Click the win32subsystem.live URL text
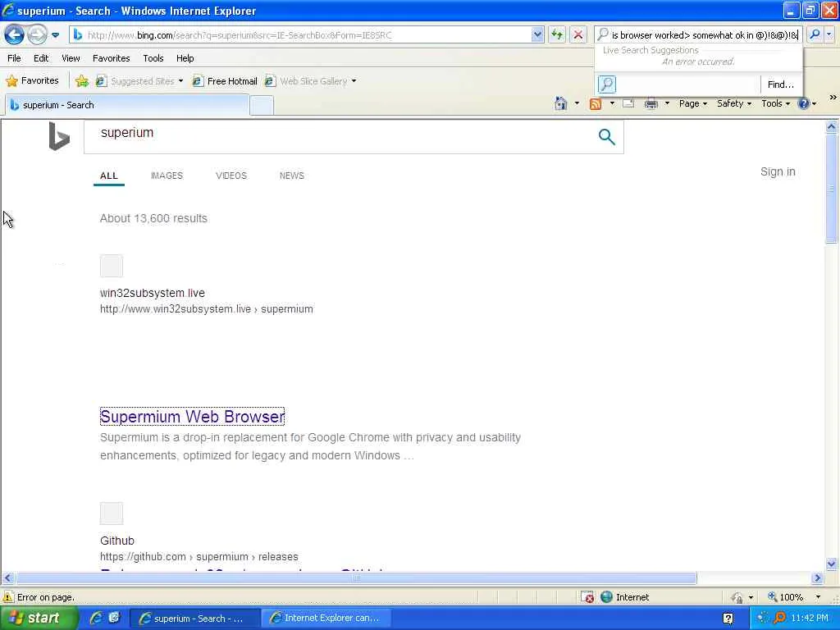840x630 pixels. (206, 309)
